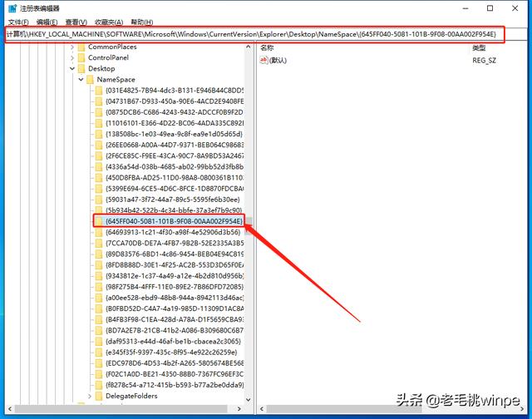Screen dimensions: 532x419
Task: Collapse the Desktop key
Action: point(72,68)
